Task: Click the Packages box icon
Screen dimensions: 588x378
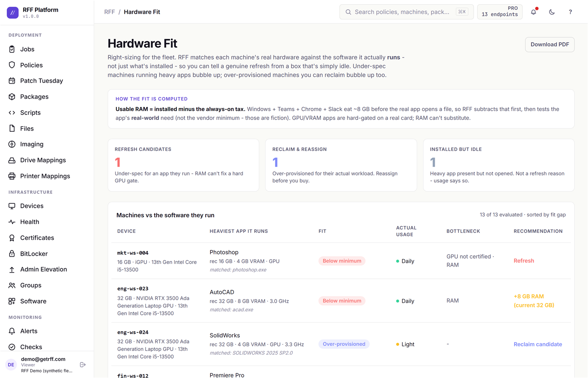Action: [x=12, y=97]
